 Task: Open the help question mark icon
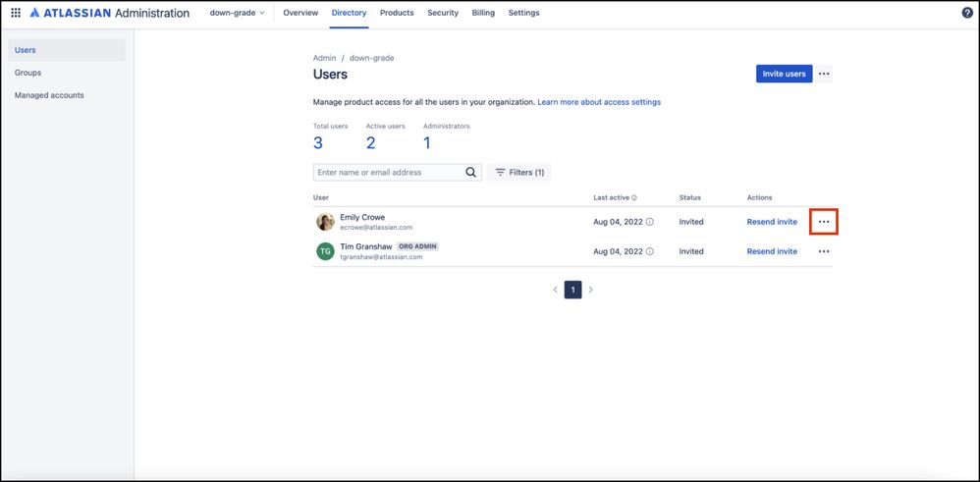(x=967, y=13)
